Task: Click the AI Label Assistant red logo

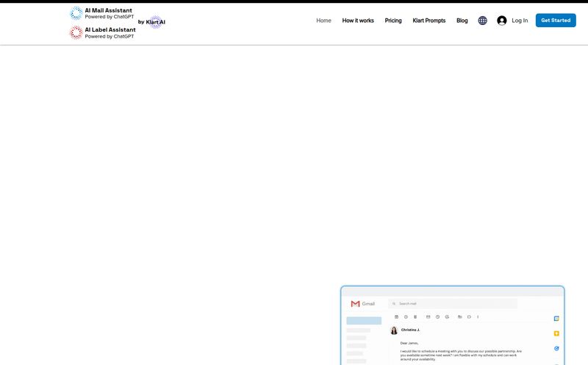Action: 76,32
